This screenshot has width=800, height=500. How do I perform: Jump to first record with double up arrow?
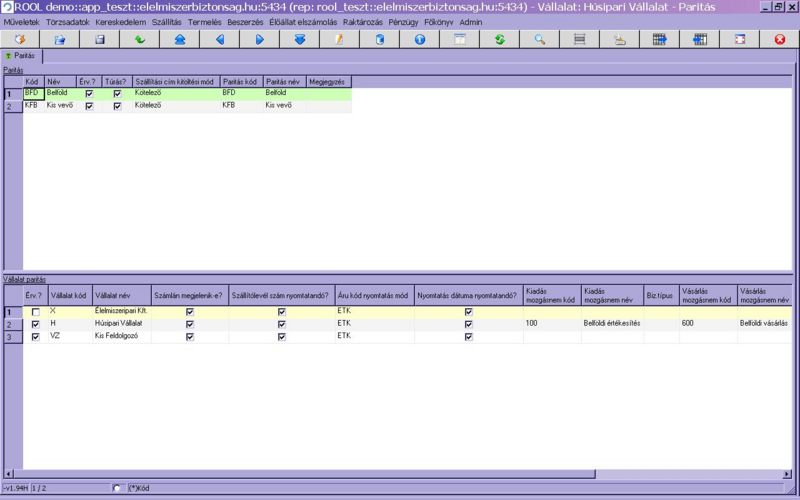point(179,40)
